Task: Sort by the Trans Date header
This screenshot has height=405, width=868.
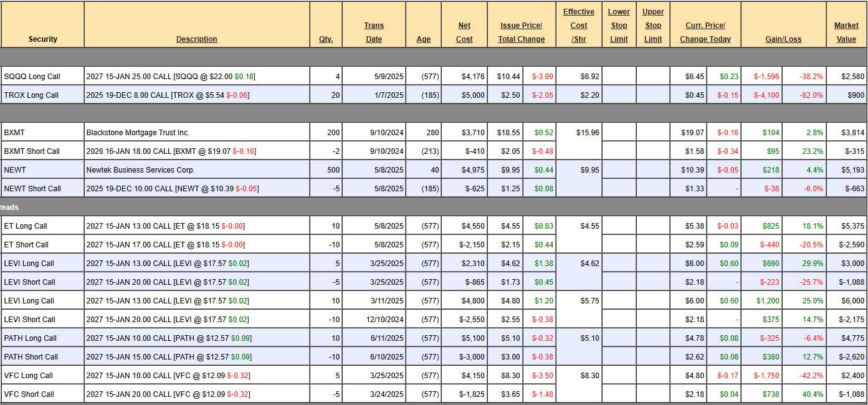Action: pyautogui.click(x=374, y=32)
